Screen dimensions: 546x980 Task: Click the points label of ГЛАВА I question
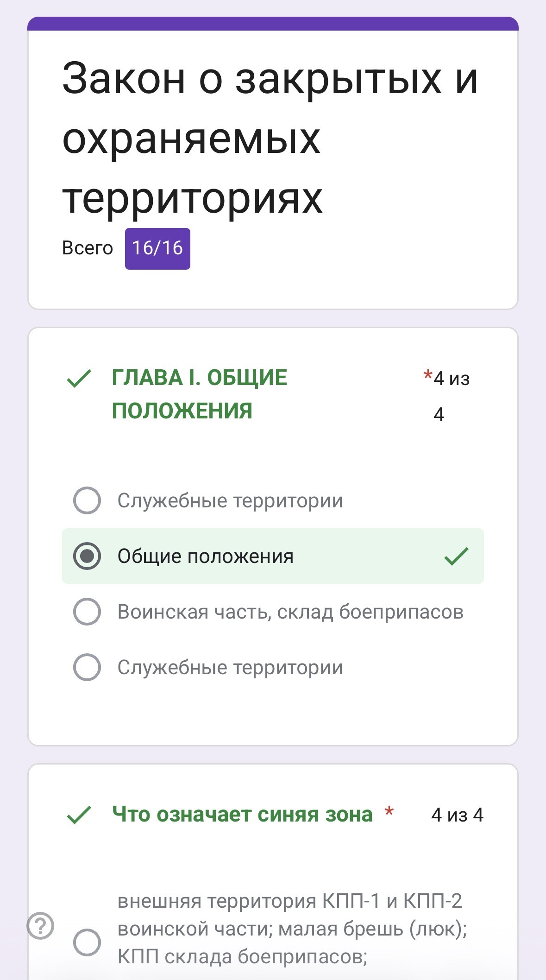pos(451,395)
